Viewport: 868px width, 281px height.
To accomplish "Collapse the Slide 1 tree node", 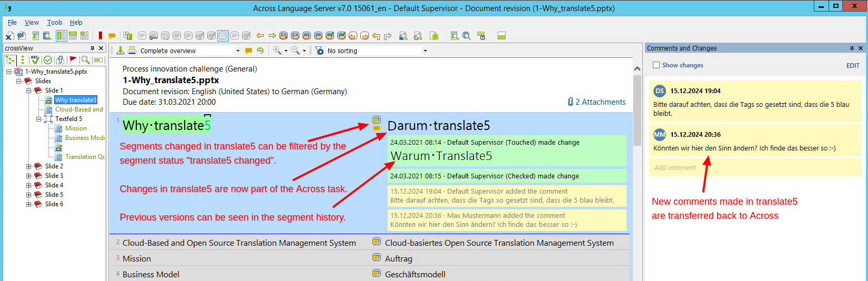I will 29,91.
